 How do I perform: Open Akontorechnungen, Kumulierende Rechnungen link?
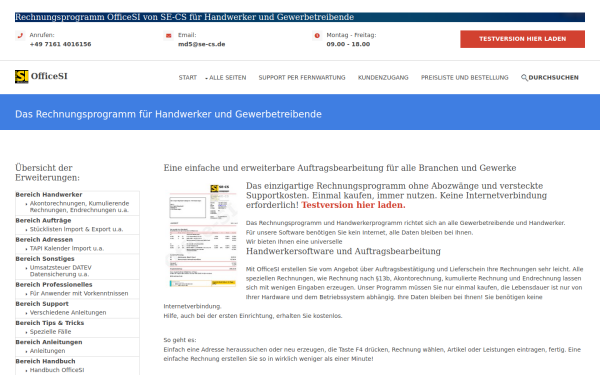[x=80, y=207]
